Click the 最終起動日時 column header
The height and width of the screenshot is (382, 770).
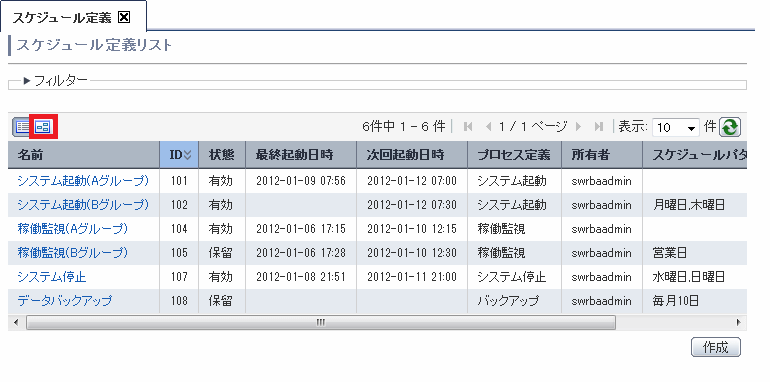[x=301, y=155]
